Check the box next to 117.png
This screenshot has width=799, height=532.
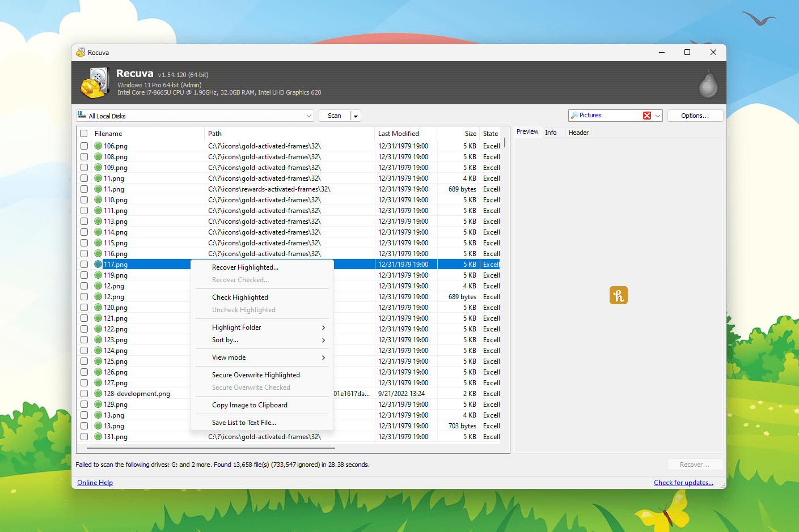(84, 264)
